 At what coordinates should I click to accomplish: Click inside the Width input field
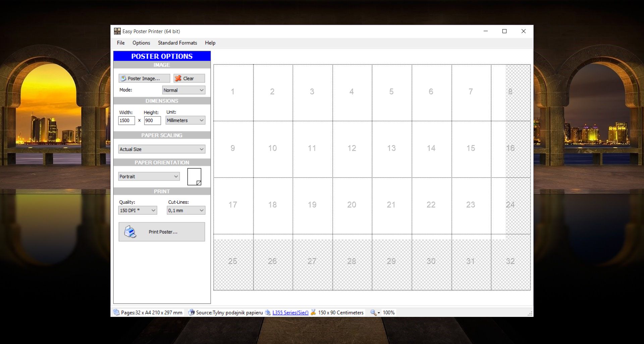coord(126,121)
